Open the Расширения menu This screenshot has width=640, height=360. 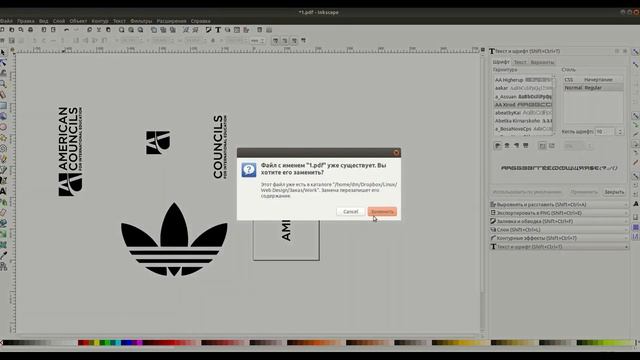pyautogui.click(x=171, y=21)
